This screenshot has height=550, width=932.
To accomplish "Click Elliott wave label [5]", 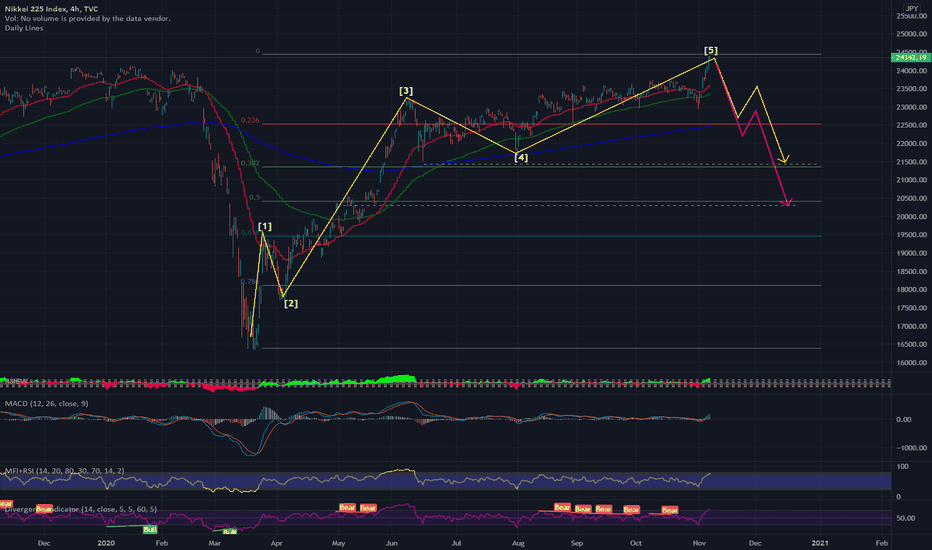I will point(711,51).
